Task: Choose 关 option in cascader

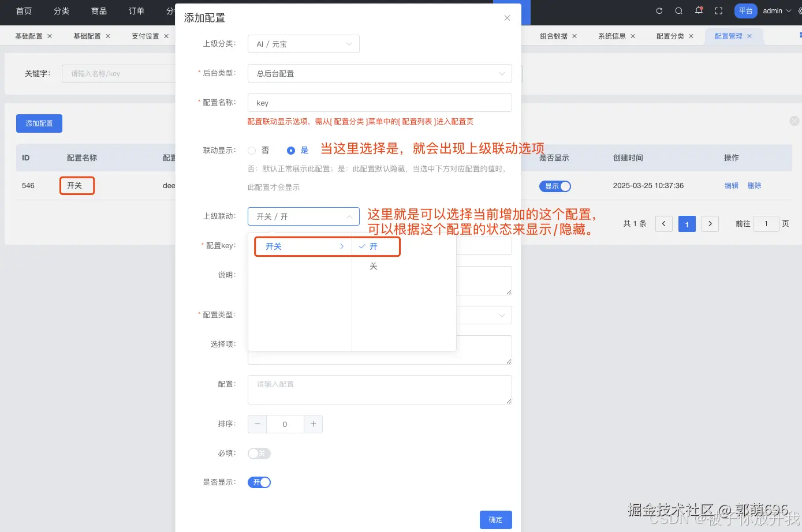Action: coord(374,267)
